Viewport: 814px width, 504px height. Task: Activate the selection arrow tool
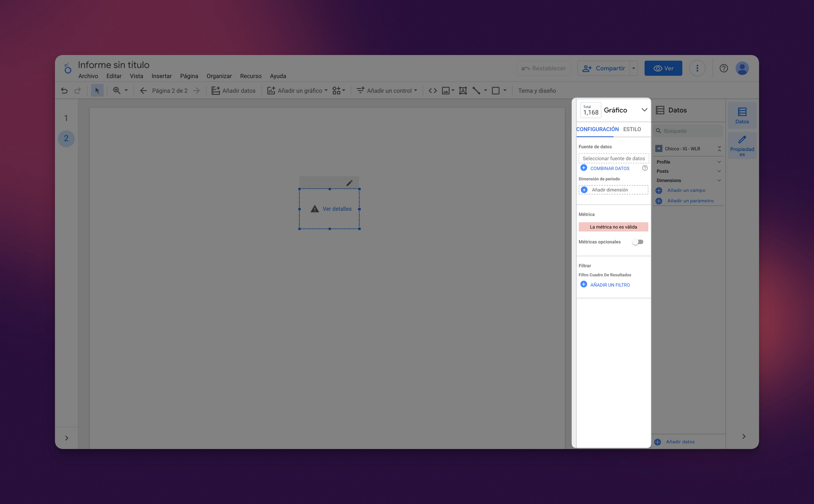coord(97,91)
